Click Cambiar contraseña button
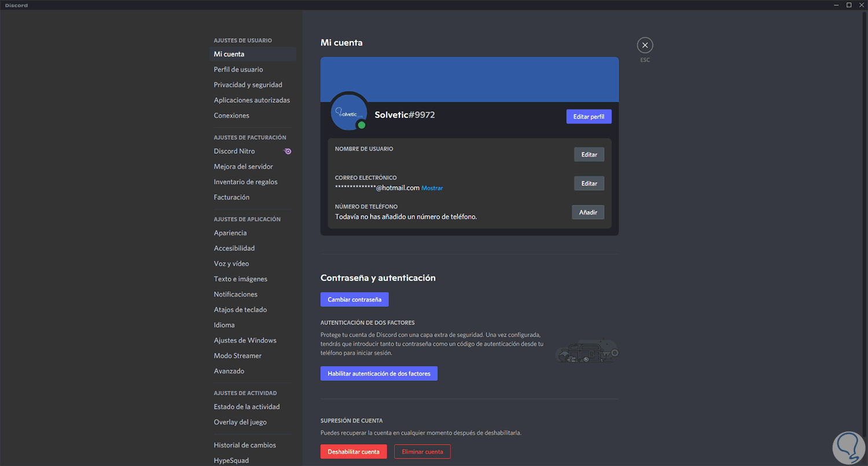Viewport: 868px width, 466px height. 355,299
